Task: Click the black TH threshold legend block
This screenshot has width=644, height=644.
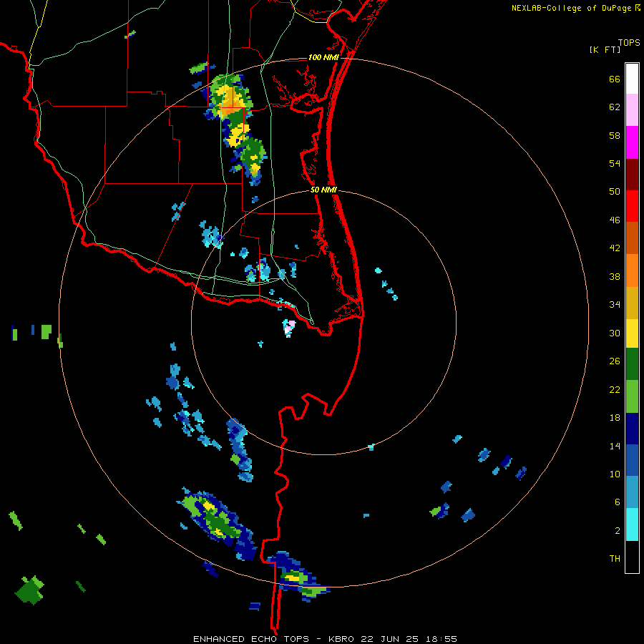Action: 632,557
